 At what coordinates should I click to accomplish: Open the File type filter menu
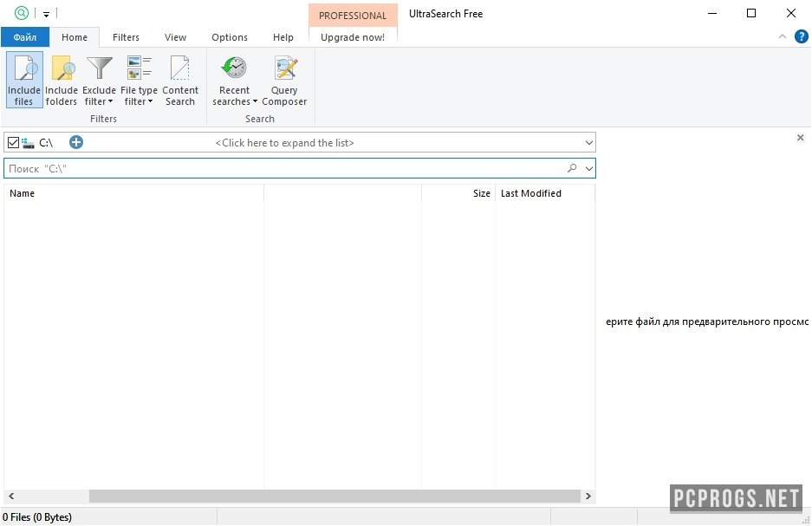[139, 80]
